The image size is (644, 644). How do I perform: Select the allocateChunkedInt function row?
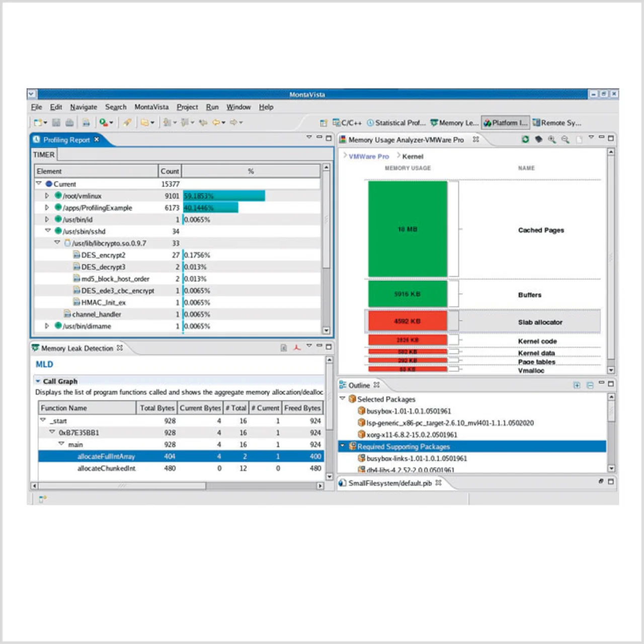coord(106,468)
